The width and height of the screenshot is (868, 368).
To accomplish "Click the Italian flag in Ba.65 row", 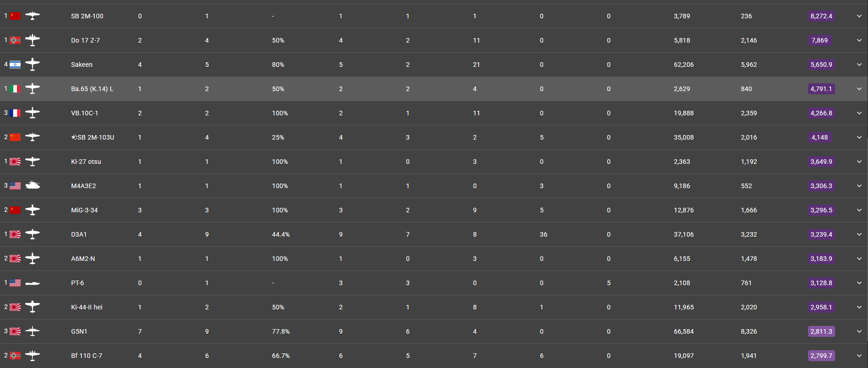I will pyautogui.click(x=15, y=89).
